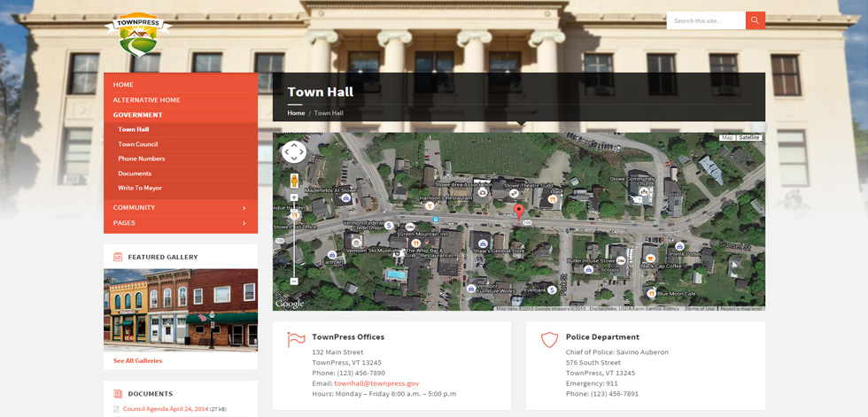Click the Report a map error link
Image resolution: width=868 pixels, height=417 pixels.
coord(742,309)
